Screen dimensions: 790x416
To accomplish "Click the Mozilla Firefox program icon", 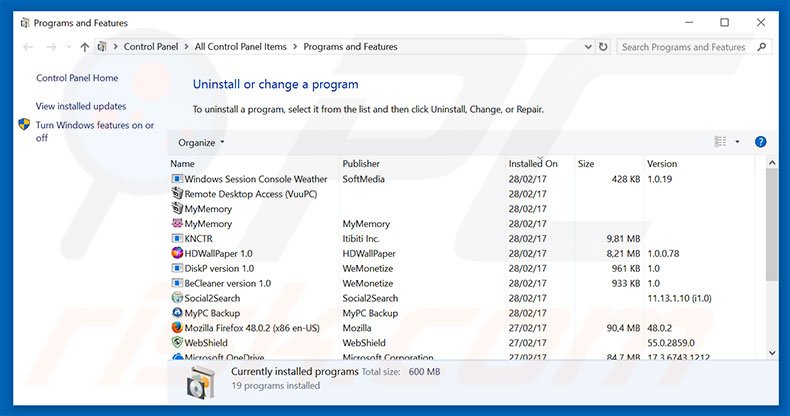I will [x=177, y=327].
